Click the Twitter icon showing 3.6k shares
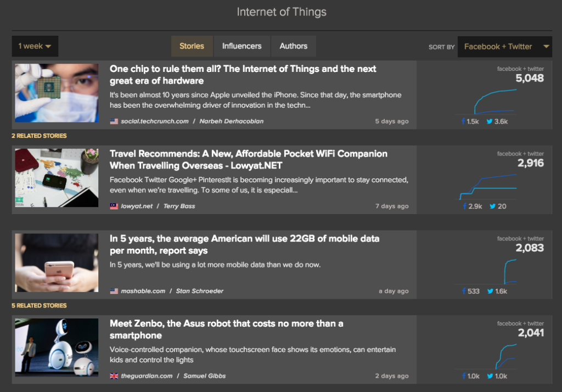This screenshot has height=392, width=562. pos(489,121)
